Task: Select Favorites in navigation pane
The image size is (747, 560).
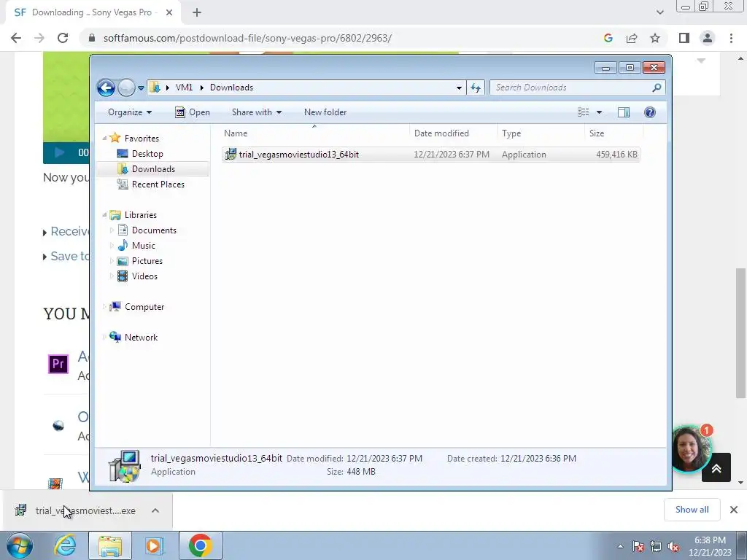Action: click(142, 138)
